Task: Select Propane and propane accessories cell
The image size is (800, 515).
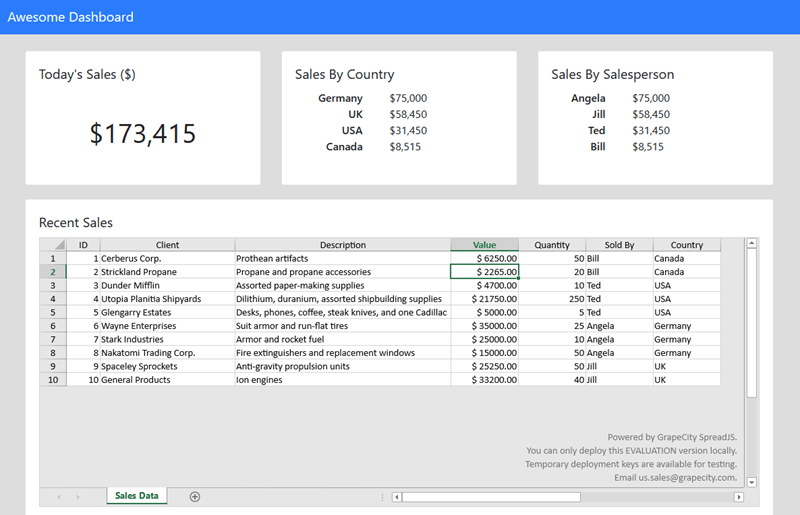Action: (342, 272)
